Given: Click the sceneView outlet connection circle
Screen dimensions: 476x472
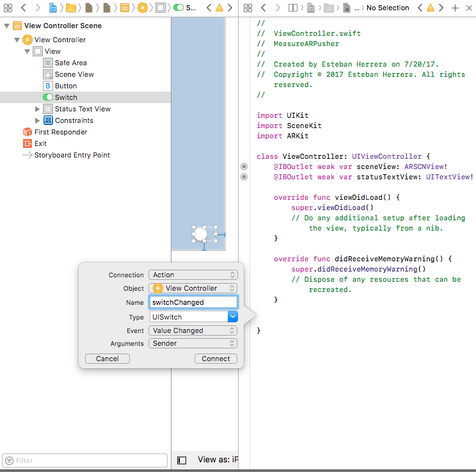Looking at the screenshot, I should tap(244, 167).
